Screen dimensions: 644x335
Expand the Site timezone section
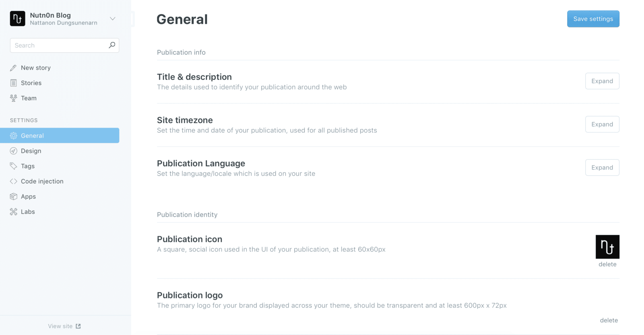(602, 124)
